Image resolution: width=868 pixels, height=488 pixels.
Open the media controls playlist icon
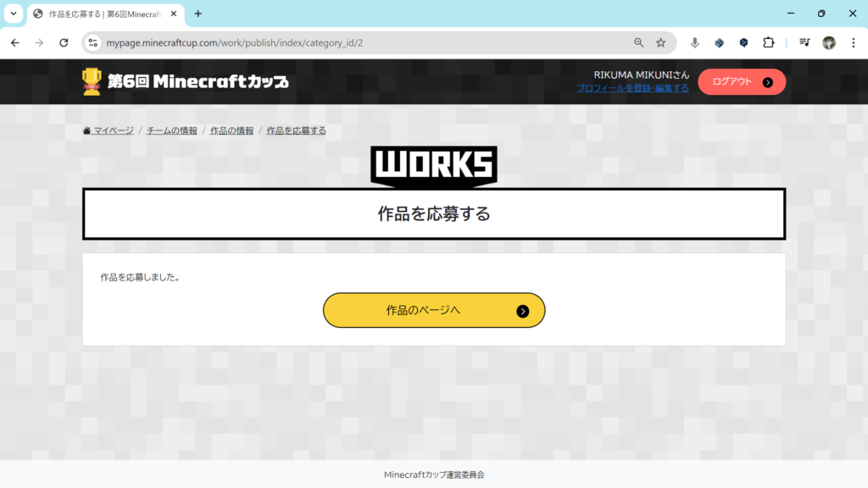tap(804, 42)
